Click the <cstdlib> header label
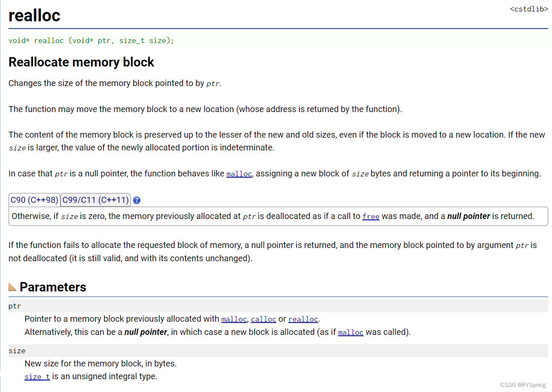The image size is (552, 392). (x=529, y=9)
